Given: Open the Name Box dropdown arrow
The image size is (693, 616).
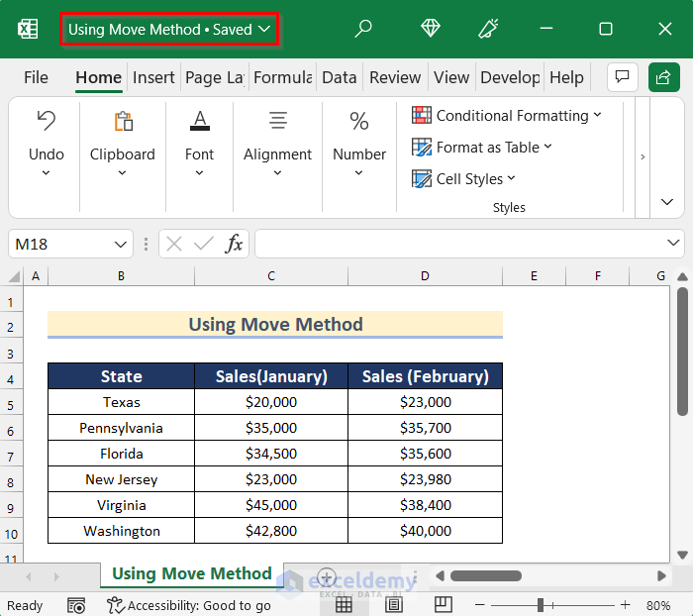Looking at the screenshot, I should click(121, 244).
